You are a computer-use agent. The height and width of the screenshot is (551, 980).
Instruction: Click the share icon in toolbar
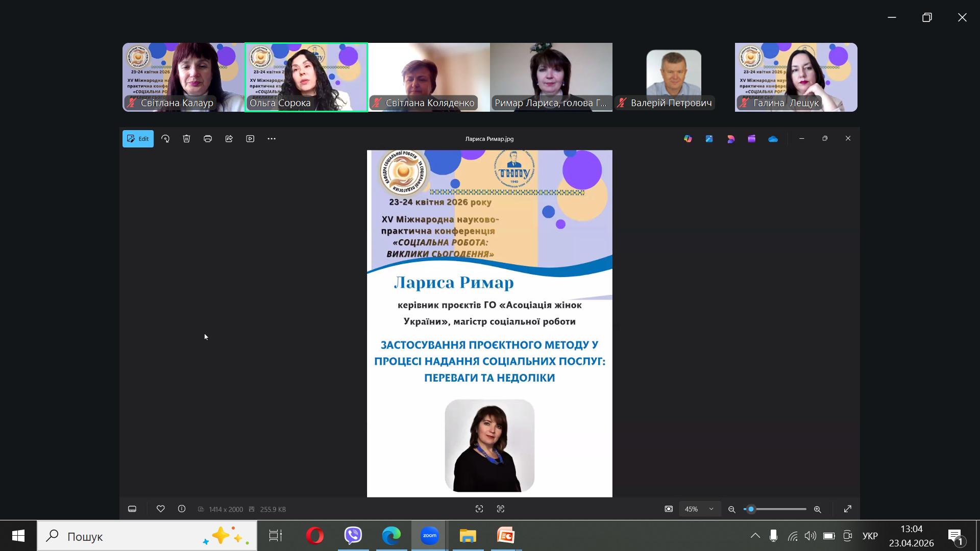229,139
